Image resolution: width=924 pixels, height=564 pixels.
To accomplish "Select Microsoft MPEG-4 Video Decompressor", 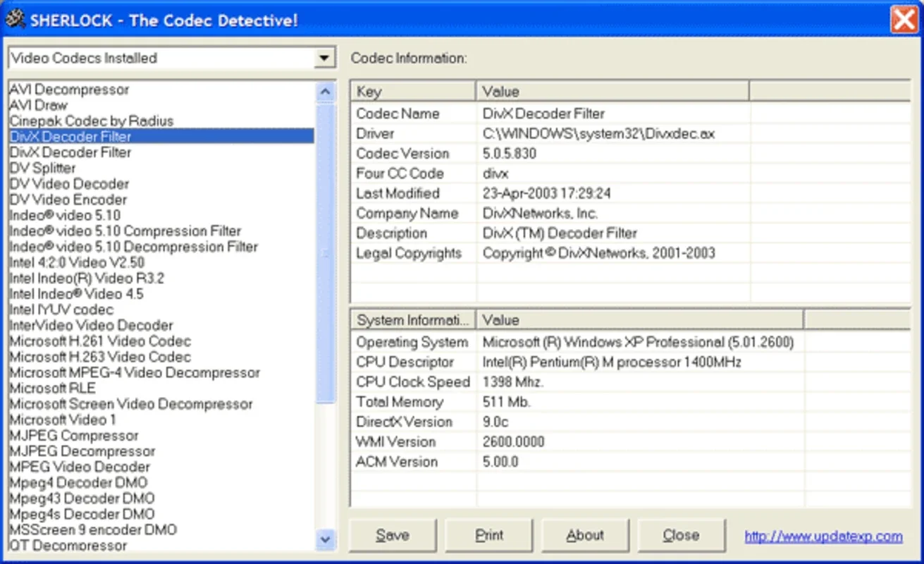I will coord(161,372).
